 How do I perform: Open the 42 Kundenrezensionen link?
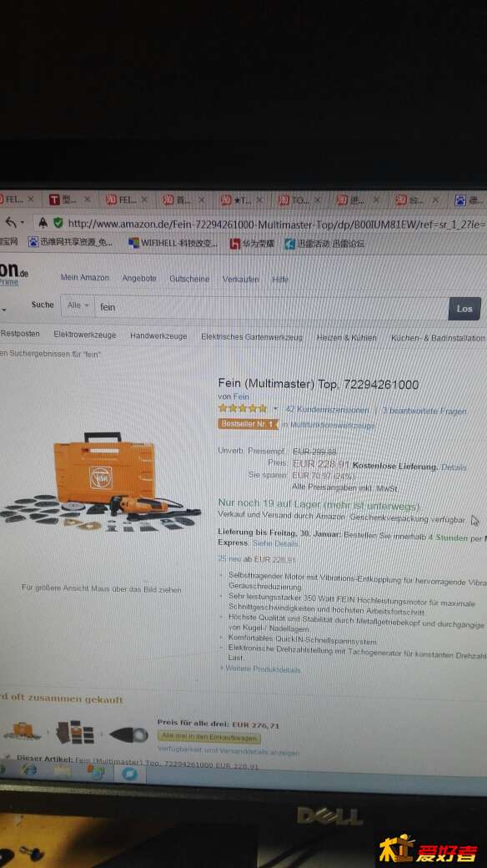point(327,410)
